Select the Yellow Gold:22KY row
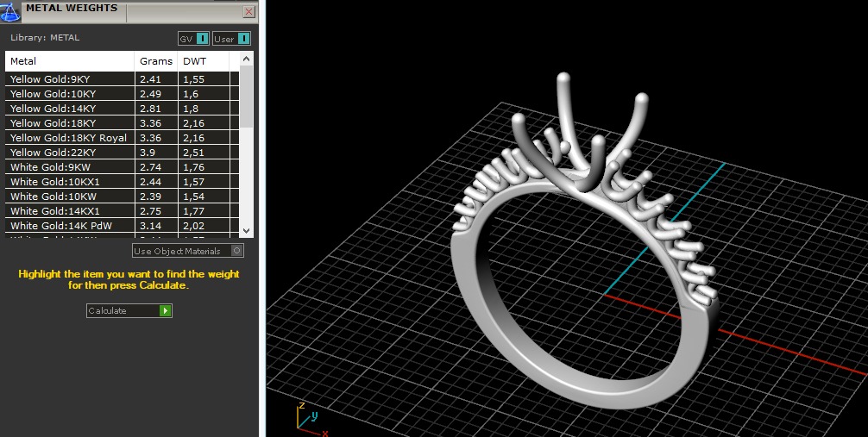Image resolution: width=868 pixels, height=437 pixels. pos(123,152)
